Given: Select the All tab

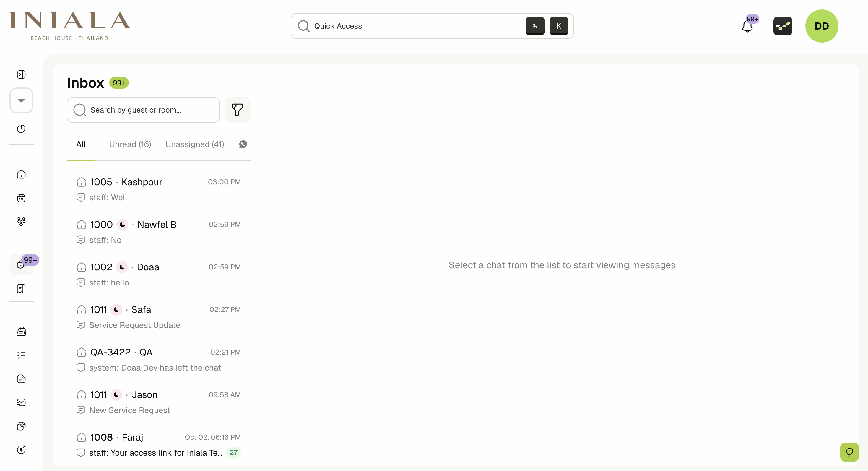Looking at the screenshot, I should point(81,144).
